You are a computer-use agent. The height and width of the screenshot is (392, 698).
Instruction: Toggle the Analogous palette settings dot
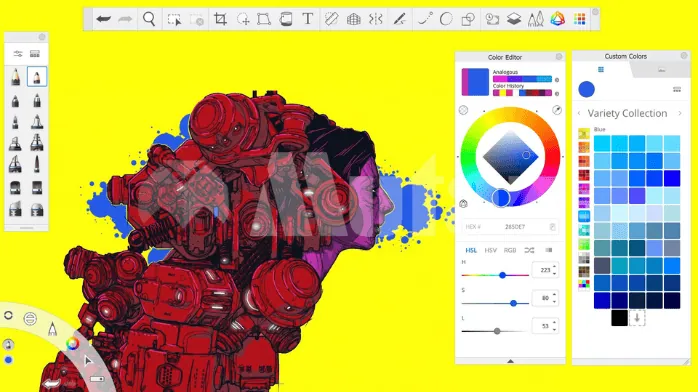click(557, 80)
